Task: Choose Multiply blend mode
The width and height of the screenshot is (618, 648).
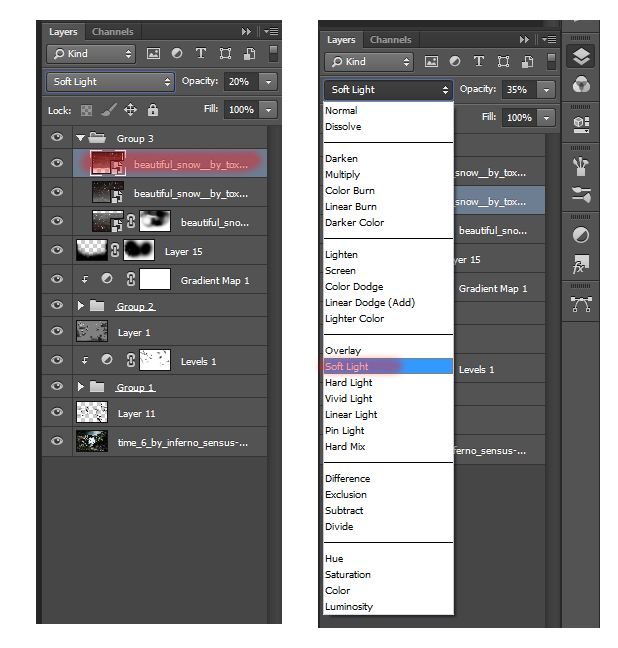Action: coord(343,175)
